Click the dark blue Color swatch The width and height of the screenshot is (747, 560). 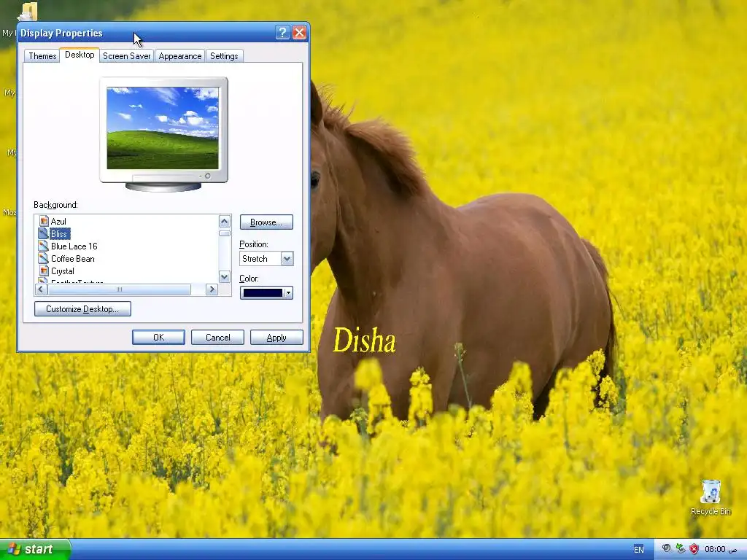coord(263,292)
